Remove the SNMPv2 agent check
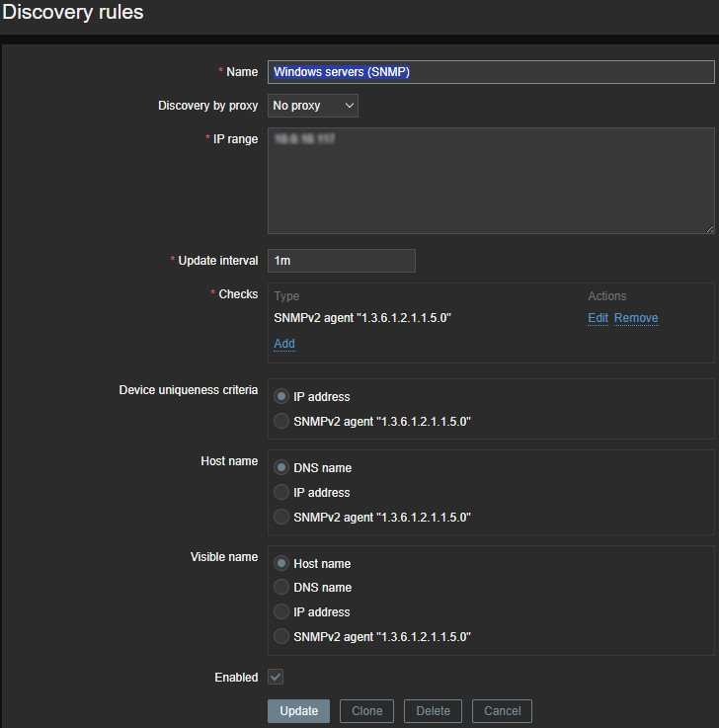The image size is (719, 728). (636, 318)
